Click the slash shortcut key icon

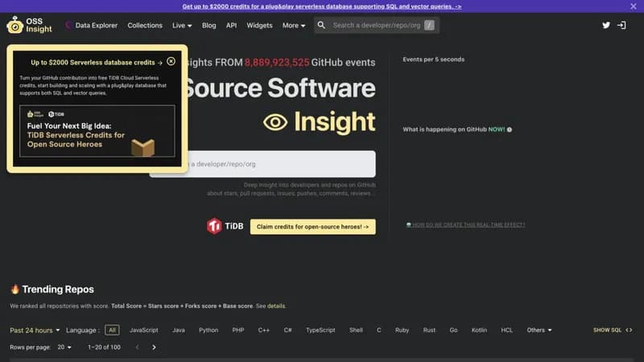(429, 25)
